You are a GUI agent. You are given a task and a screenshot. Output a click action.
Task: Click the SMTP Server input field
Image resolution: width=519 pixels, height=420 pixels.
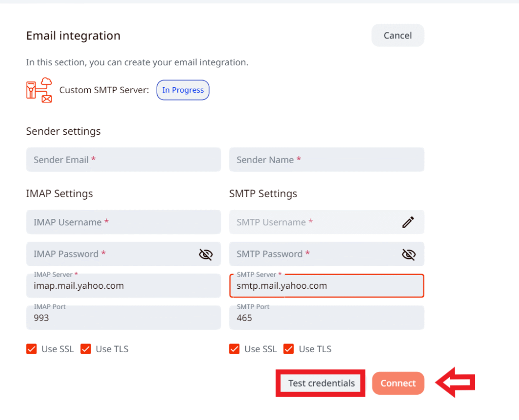click(x=326, y=286)
